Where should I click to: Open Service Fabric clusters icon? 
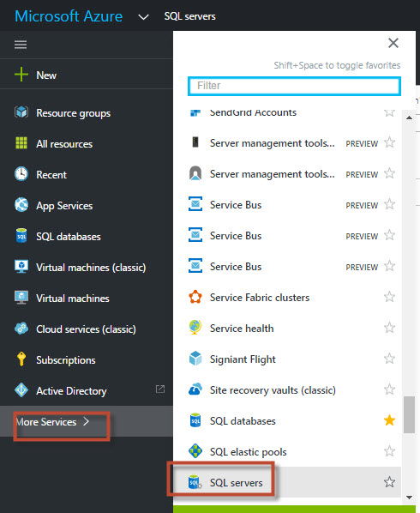(195, 297)
